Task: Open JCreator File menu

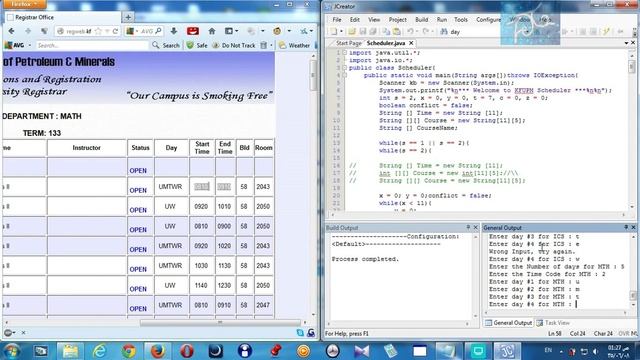Action: pos(337,20)
